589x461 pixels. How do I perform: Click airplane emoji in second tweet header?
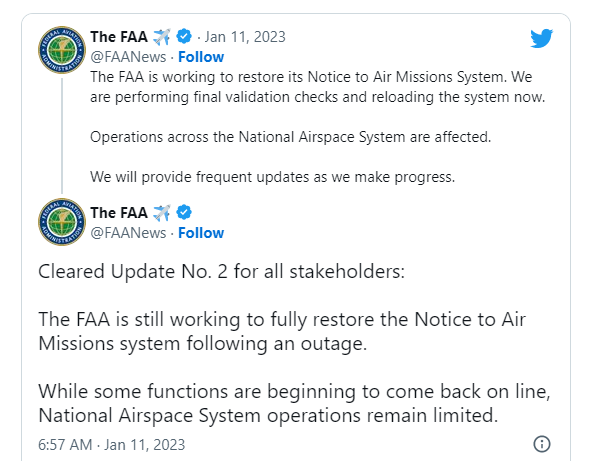pos(162,213)
